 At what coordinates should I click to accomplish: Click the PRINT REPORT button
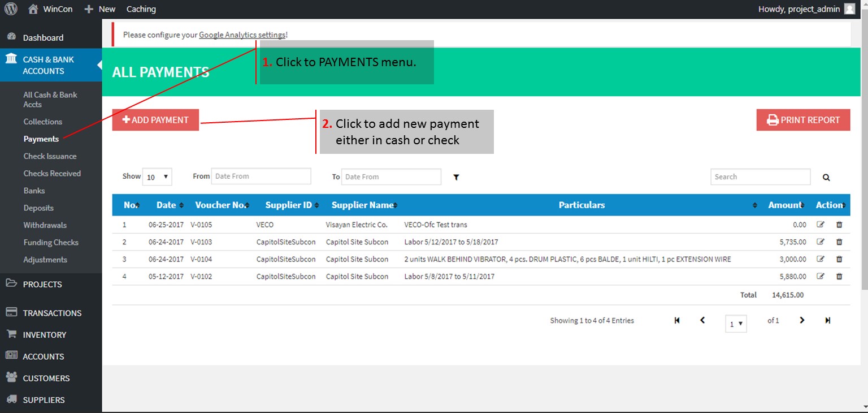coord(803,120)
